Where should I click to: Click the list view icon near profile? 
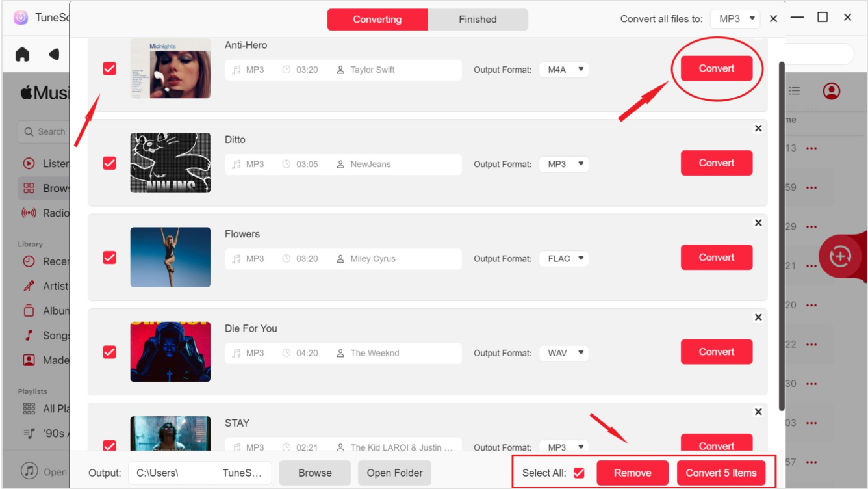click(794, 91)
